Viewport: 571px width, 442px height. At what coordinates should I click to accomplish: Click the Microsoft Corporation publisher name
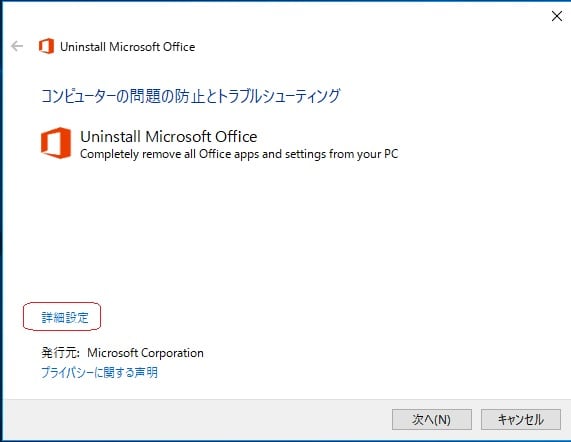pos(145,353)
